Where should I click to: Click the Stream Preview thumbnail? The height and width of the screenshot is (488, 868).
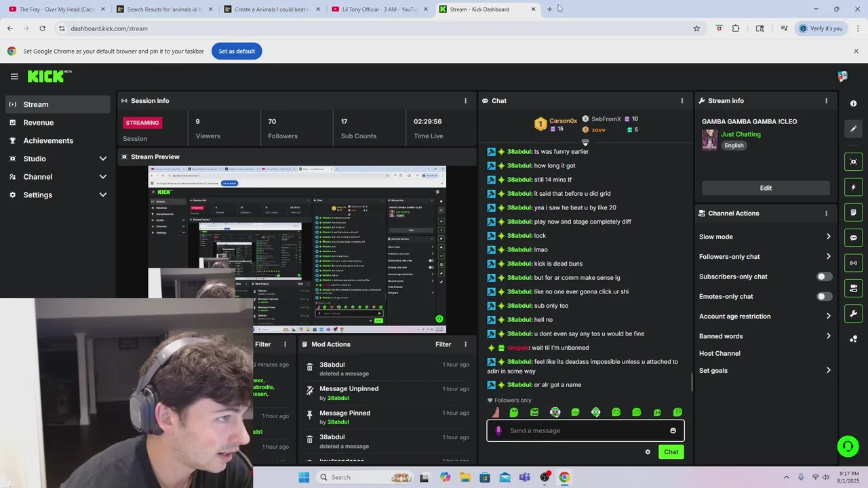297,249
